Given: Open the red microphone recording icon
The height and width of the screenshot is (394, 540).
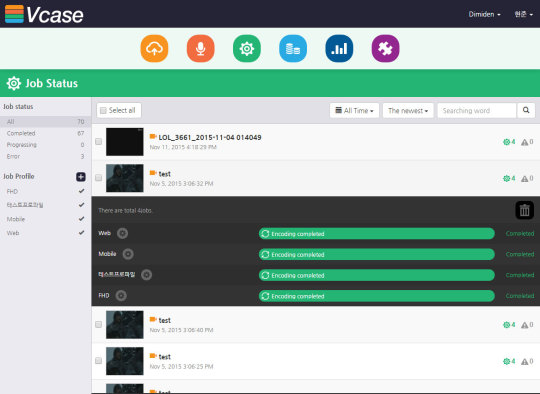Looking at the screenshot, I should [200, 49].
